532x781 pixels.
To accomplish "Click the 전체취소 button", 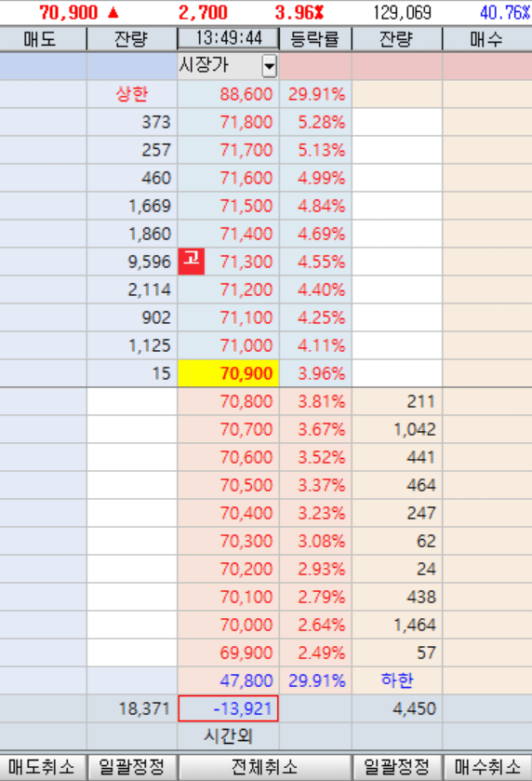I will [264, 767].
